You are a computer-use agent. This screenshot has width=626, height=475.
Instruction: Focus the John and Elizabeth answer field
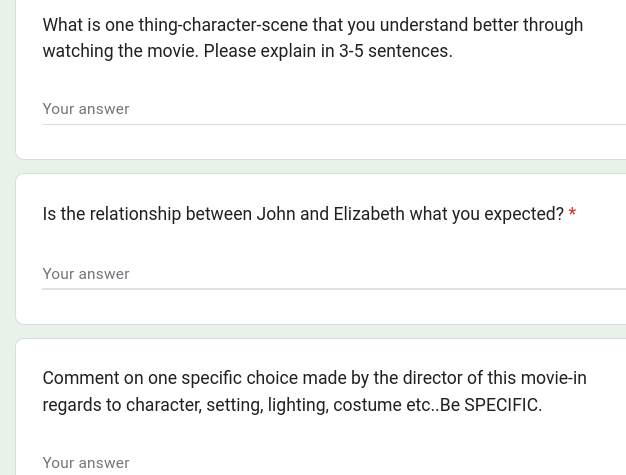point(334,274)
